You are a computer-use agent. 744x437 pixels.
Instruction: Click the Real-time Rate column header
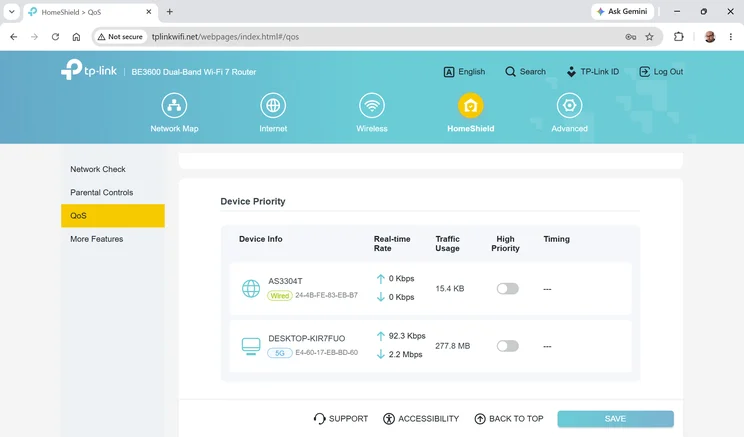click(x=392, y=243)
